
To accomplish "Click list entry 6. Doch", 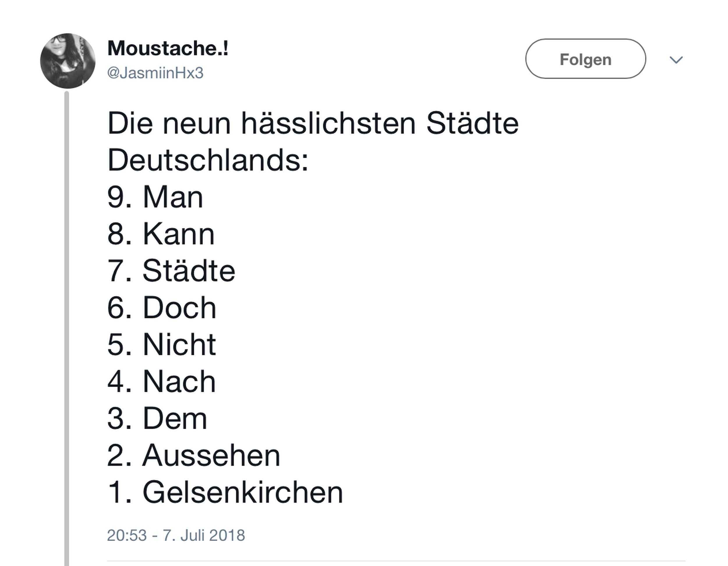I will 162,308.
